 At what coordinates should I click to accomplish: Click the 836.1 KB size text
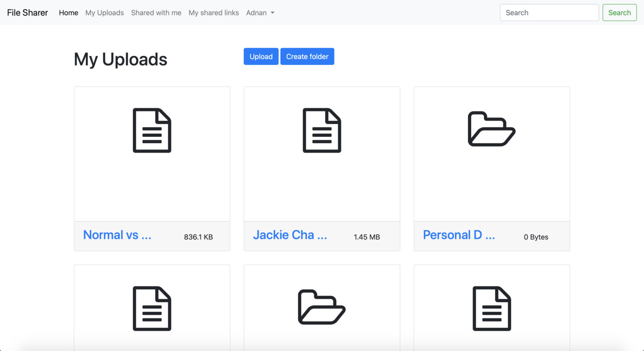[198, 237]
